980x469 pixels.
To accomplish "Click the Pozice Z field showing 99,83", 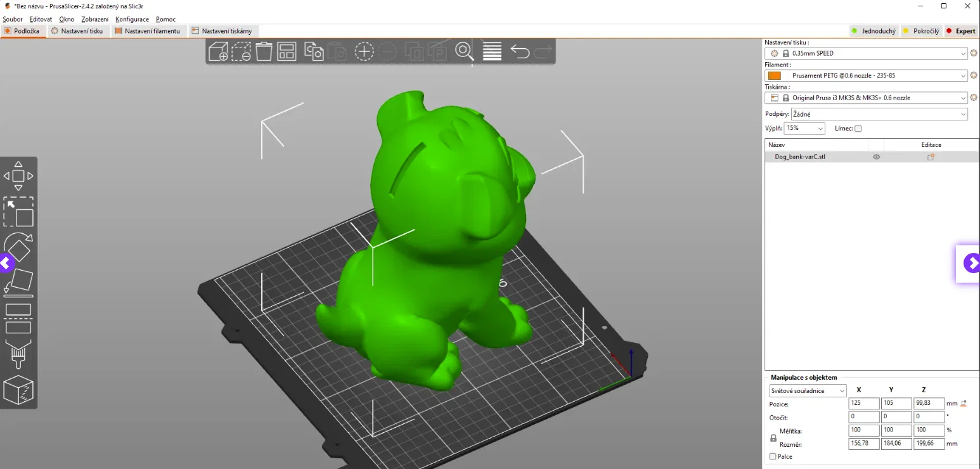I will point(929,403).
